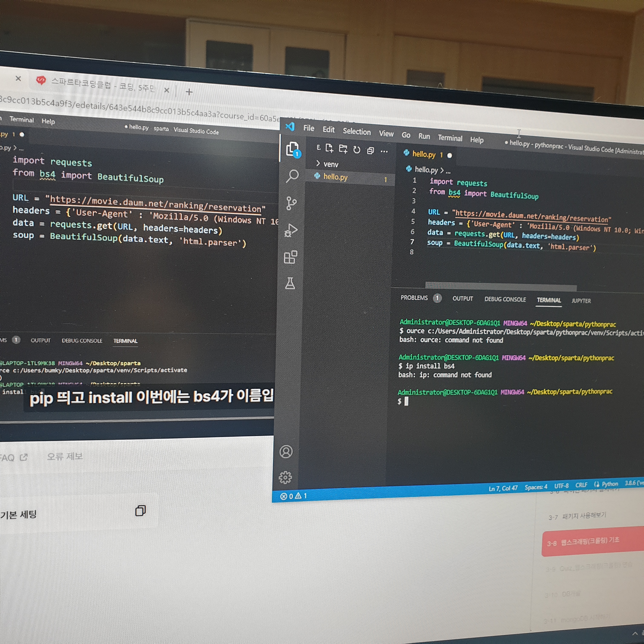
Task: Switch to the TERMINAL tab in the front window
Action: (x=549, y=300)
